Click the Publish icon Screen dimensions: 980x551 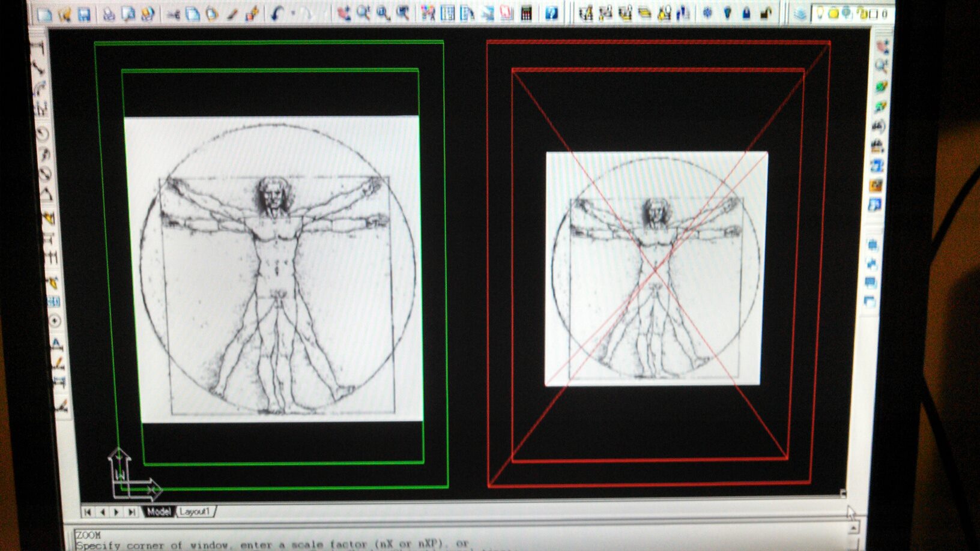[148, 14]
